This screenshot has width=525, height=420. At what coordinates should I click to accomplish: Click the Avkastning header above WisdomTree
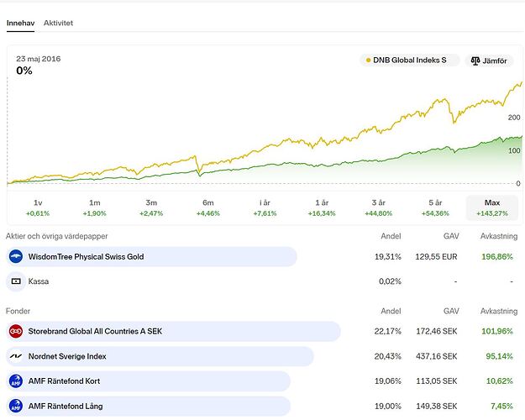499,236
